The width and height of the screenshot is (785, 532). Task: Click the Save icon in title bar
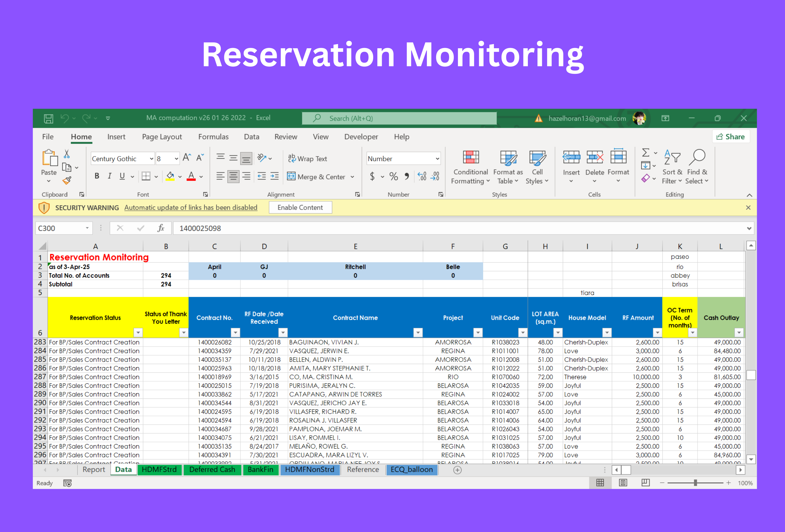tap(48, 119)
